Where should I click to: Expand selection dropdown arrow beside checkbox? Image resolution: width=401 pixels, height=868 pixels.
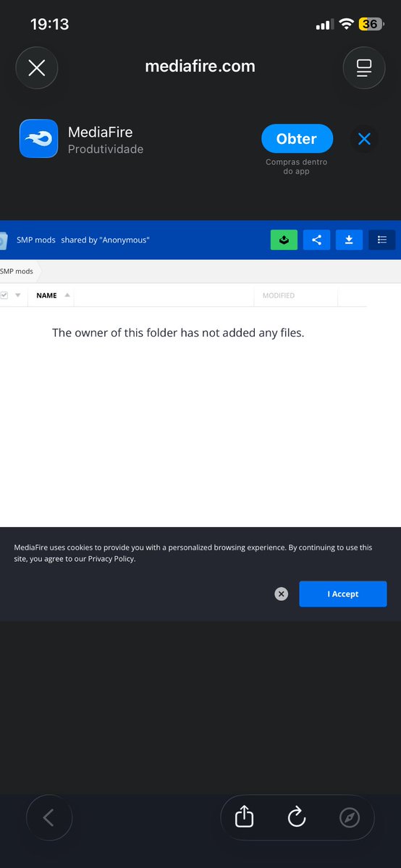[17, 295]
